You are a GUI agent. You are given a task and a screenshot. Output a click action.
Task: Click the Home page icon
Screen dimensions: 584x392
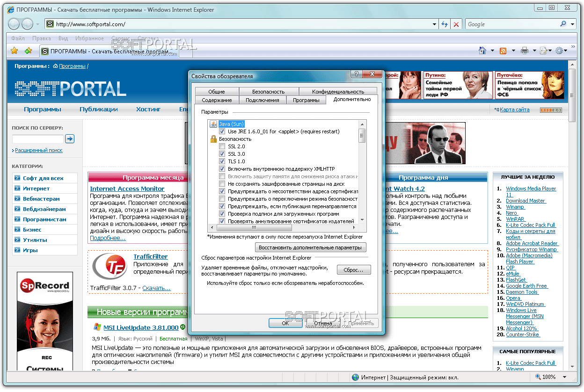(482, 51)
